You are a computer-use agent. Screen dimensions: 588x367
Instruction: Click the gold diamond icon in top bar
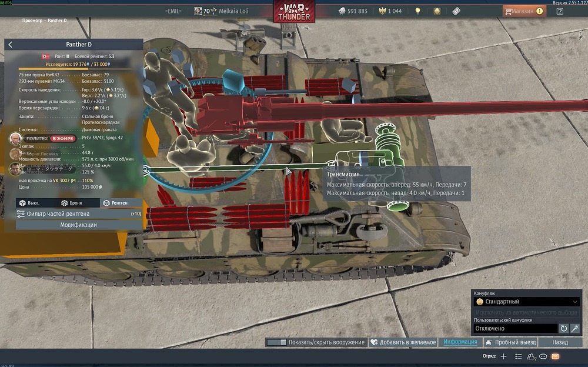click(x=436, y=11)
